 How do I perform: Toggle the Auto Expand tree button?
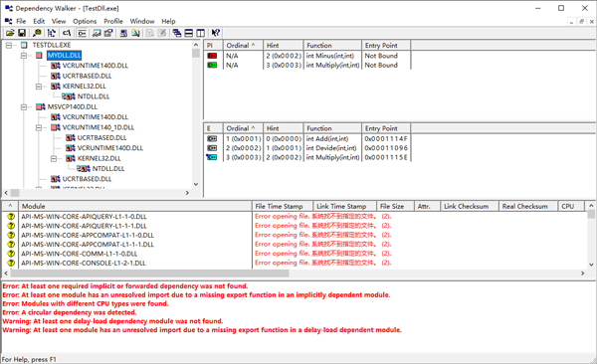tap(52, 33)
